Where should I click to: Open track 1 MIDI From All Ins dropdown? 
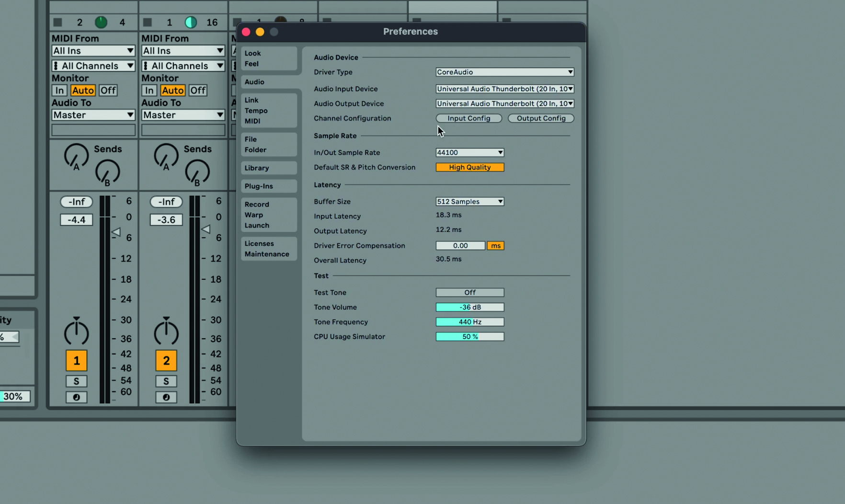93,51
